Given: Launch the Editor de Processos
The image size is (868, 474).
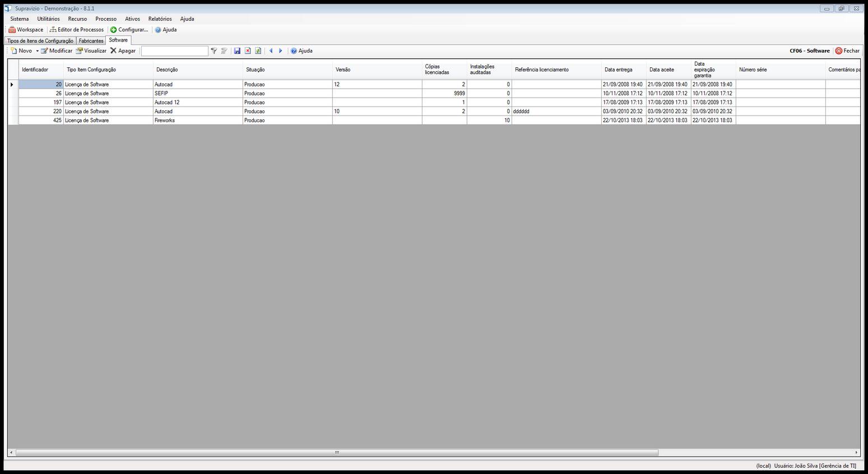Looking at the screenshot, I should pyautogui.click(x=76, y=30).
